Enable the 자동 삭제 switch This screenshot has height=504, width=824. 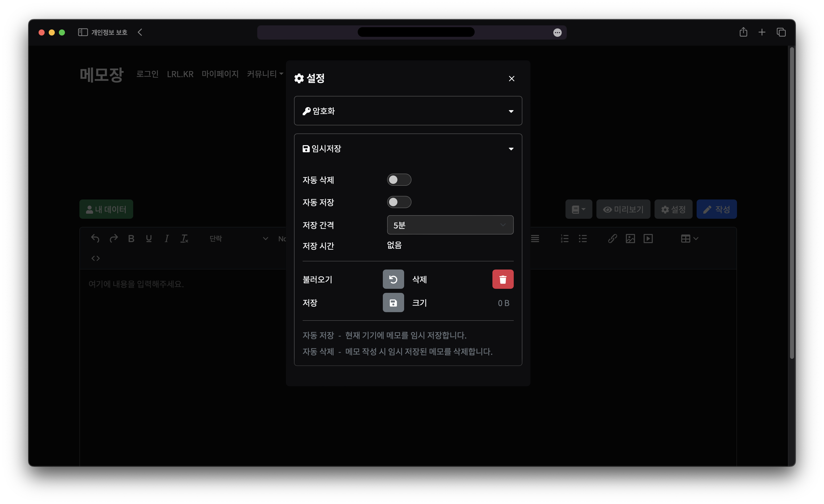[x=399, y=180]
